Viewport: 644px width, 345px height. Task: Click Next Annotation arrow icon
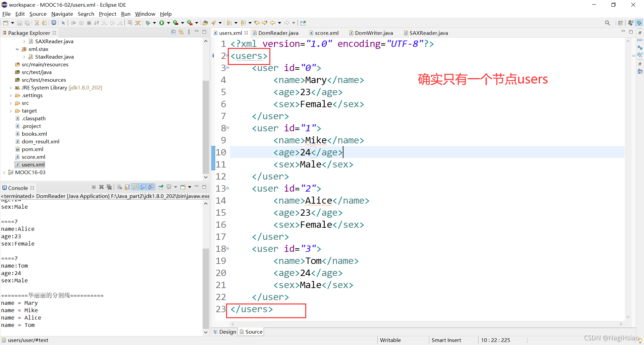tap(228, 23)
